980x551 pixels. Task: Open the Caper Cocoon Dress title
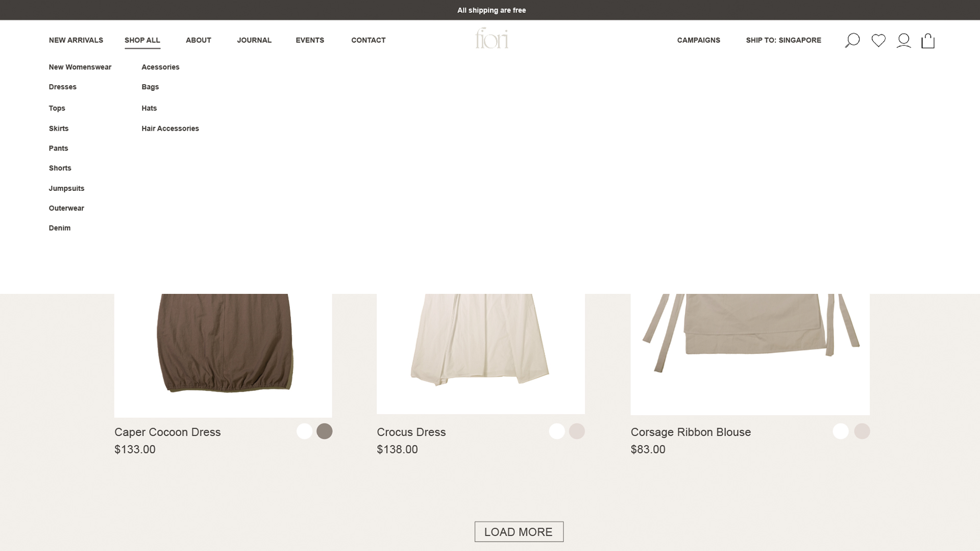click(x=167, y=432)
